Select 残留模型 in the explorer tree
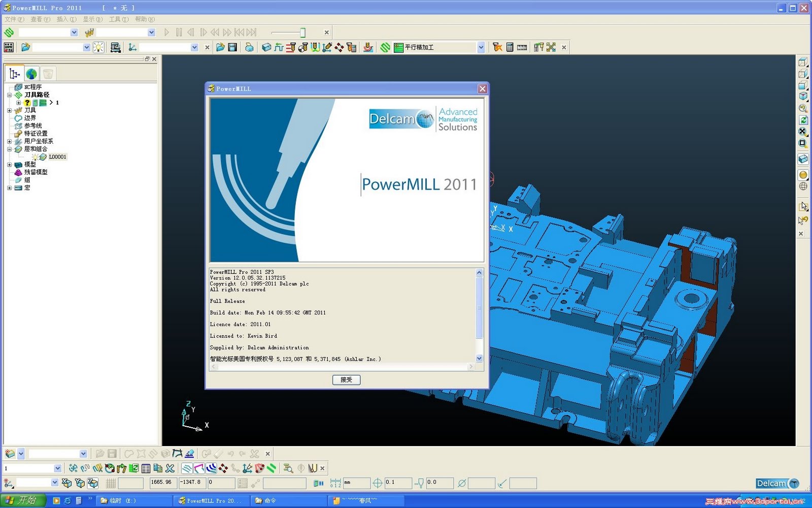This screenshot has height=508, width=812. (36, 172)
